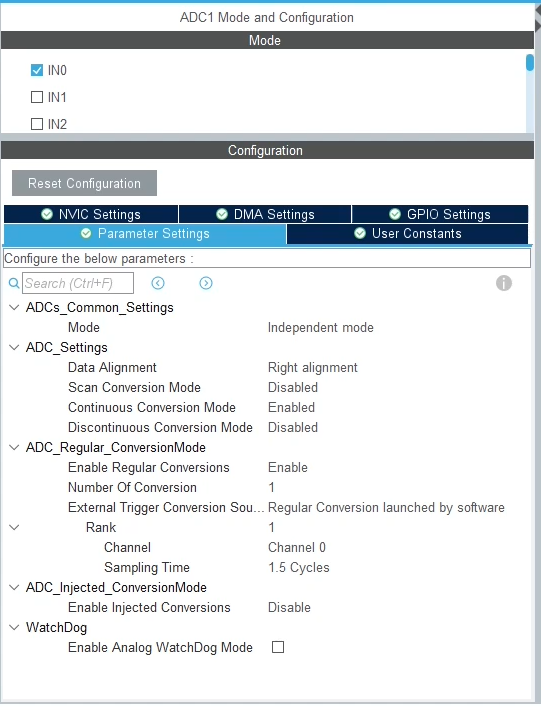541x710 pixels.
Task: Open the DMA Settings tab
Action: (x=265, y=214)
